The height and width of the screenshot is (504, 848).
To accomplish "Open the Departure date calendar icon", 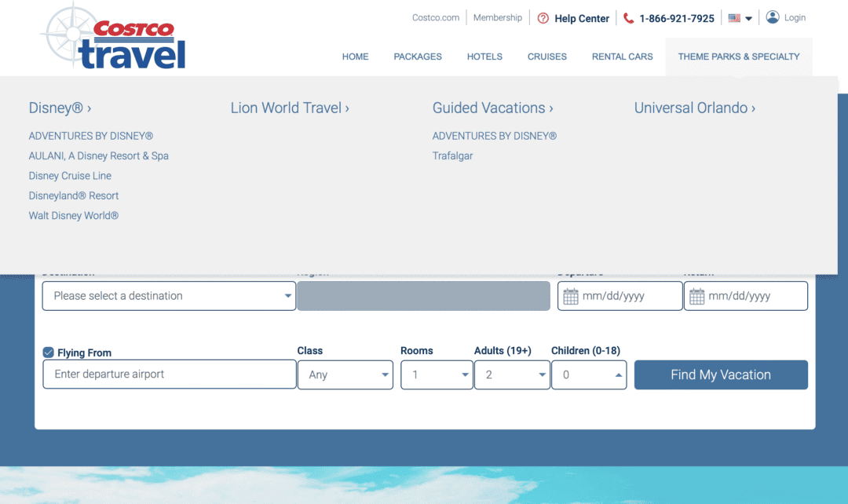I will (x=571, y=297).
